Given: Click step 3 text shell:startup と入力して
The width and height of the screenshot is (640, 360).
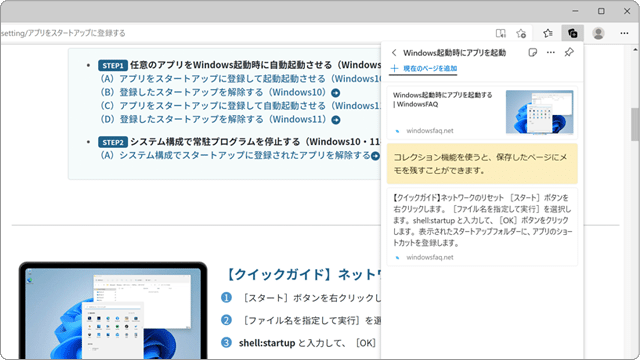Looking at the screenshot, I should (307, 343).
